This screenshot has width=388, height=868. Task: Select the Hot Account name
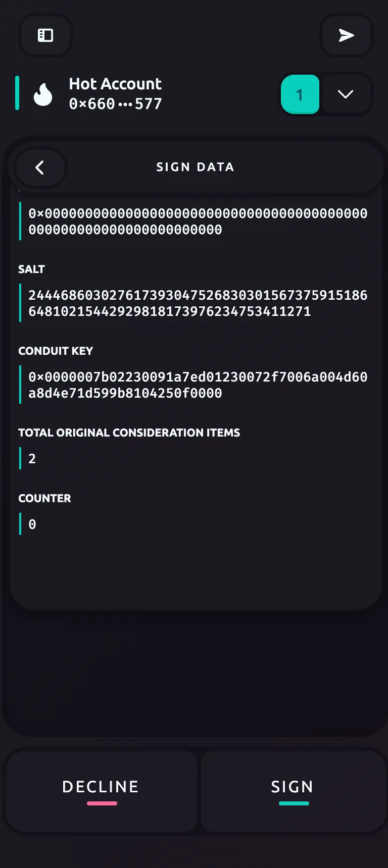point(115,84)
